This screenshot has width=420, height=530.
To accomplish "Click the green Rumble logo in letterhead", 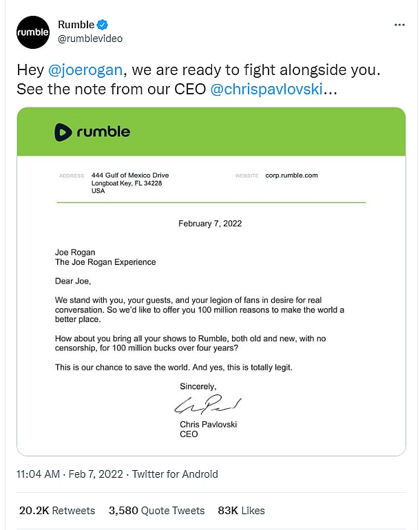I will [x=92, y=131].
